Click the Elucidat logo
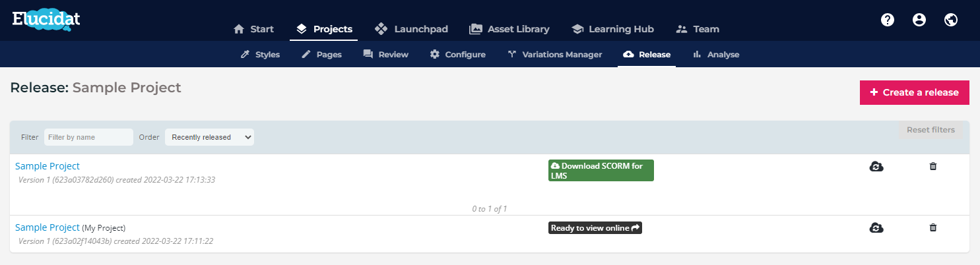The height and width of the screenshot is (265, 980). coord(46,20)
